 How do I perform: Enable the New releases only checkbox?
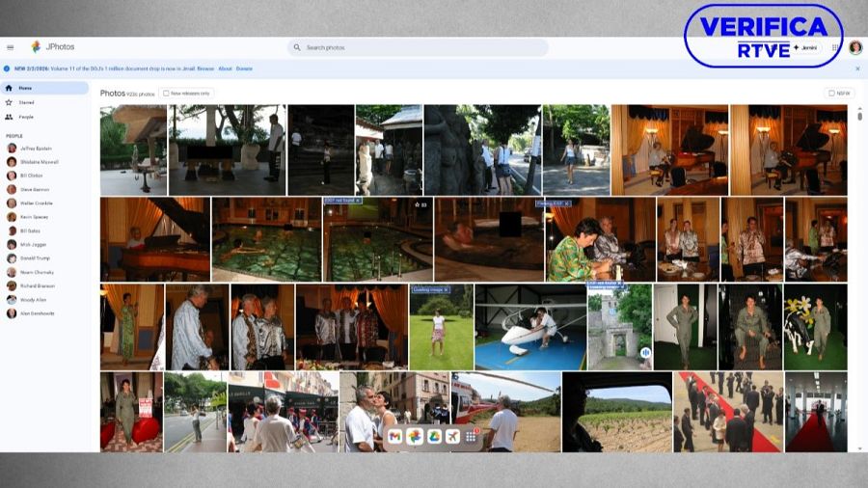coord(166,94)
